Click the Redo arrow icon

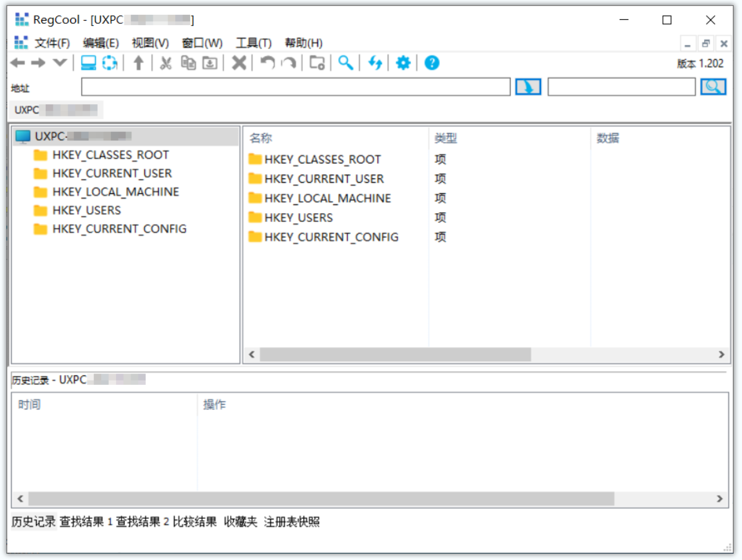[289, 62]
